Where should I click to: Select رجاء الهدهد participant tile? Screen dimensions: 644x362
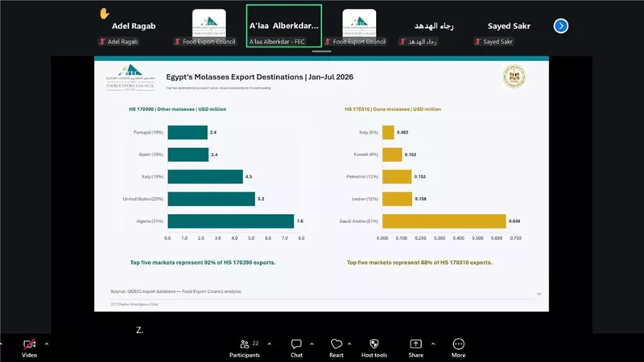[x=434, y=26]
